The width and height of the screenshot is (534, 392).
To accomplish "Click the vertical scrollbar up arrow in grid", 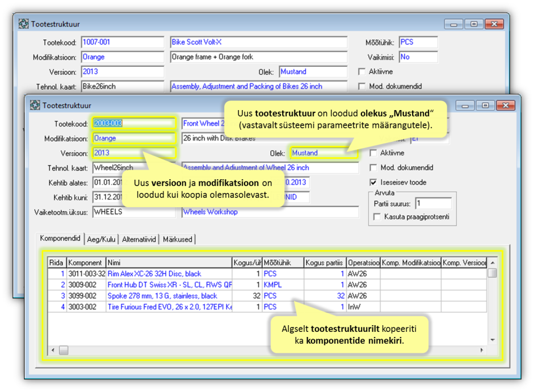I will coord(492,263).
